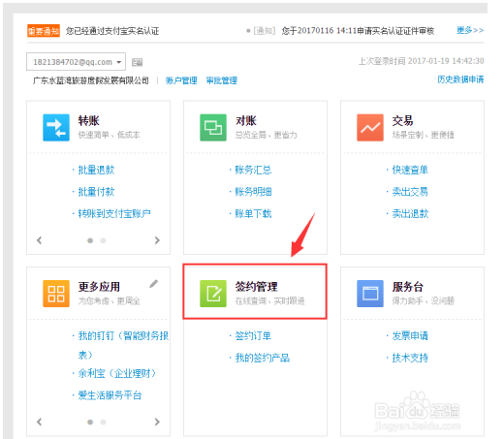504x439 pixels.
Task: Click the blue 转账 transfer icon
Action: tap(56, 127)
